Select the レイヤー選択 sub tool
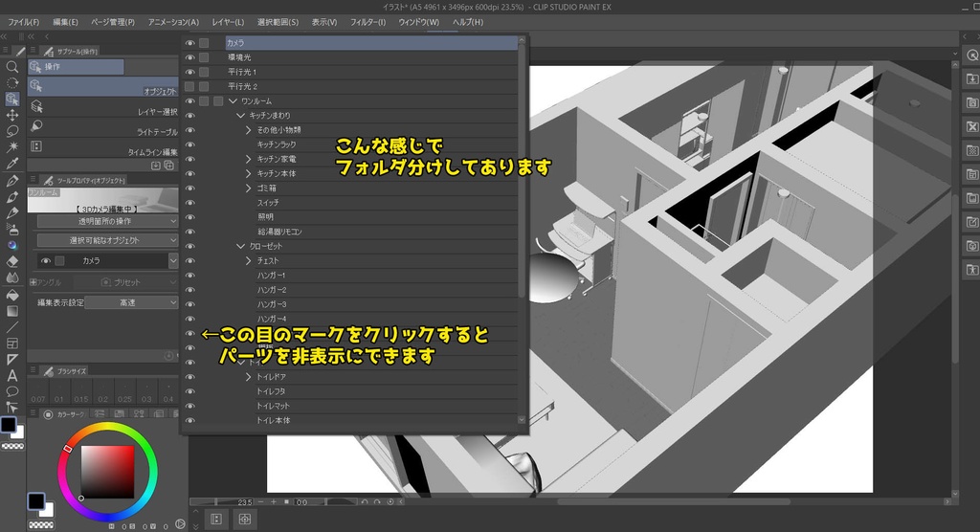The height and width of the screenshot is (532, 980). pos(103,107)
